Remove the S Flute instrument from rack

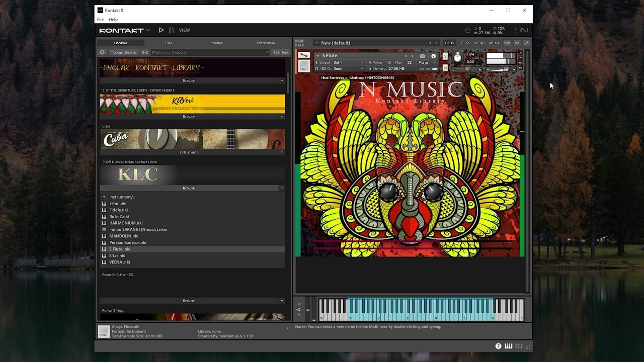click(521, 52)
